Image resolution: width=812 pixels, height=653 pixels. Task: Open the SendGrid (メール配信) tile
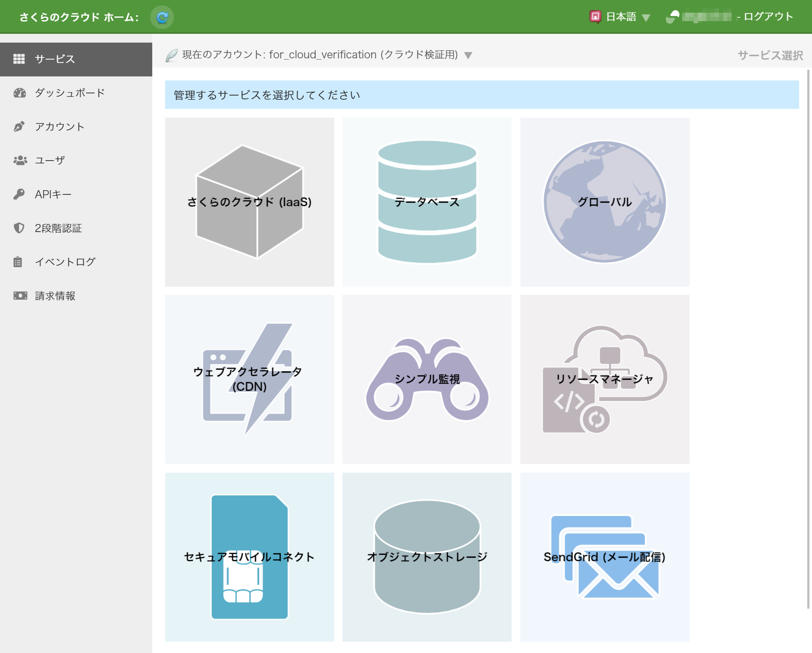604,557
